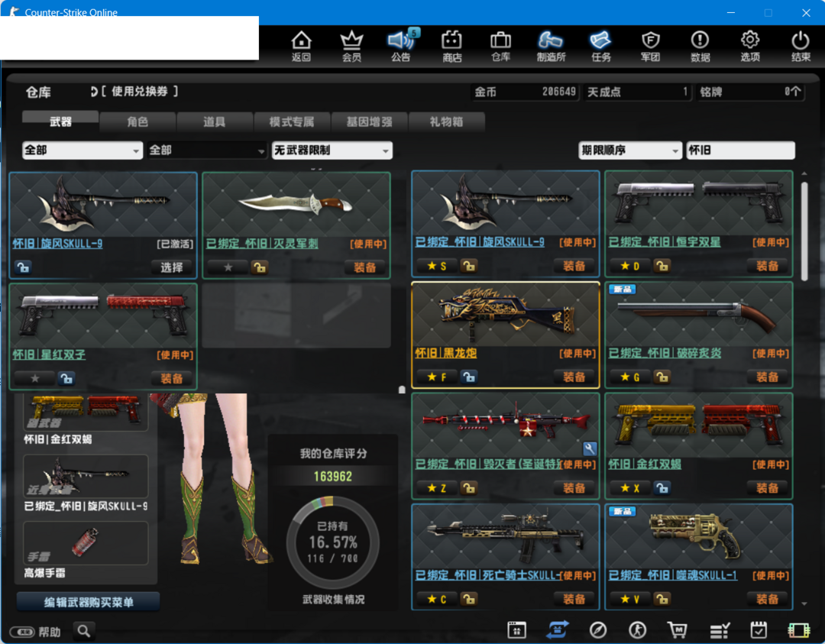Toggle the star V favorite on 噬魂SKULL-1

629,599
